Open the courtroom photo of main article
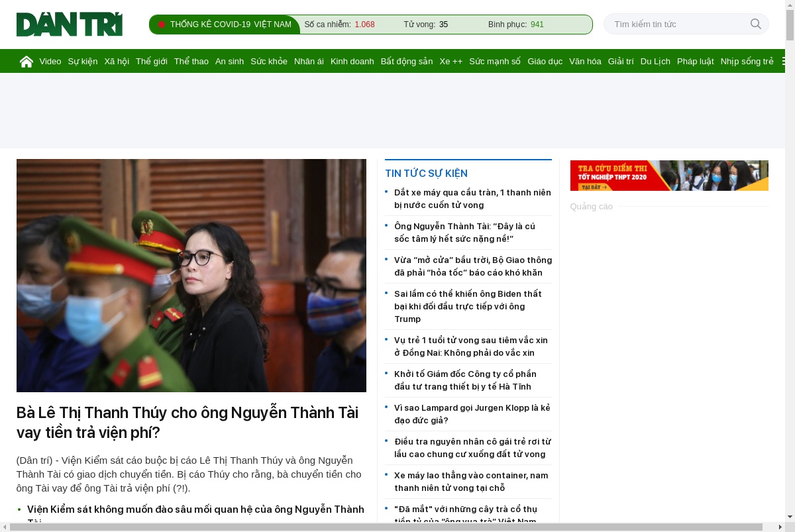This screenshot has width=795, height=532. [191, 276]
